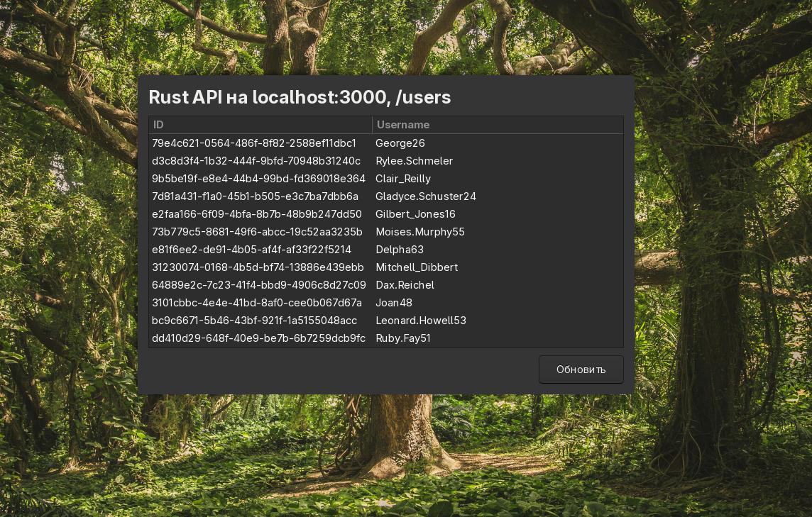Viewport: 812px width, 517px height.
Task: Select ID d3c8d3f4-1b32-444f-9bfd-70948b31240c
Action: coord(256,161)
